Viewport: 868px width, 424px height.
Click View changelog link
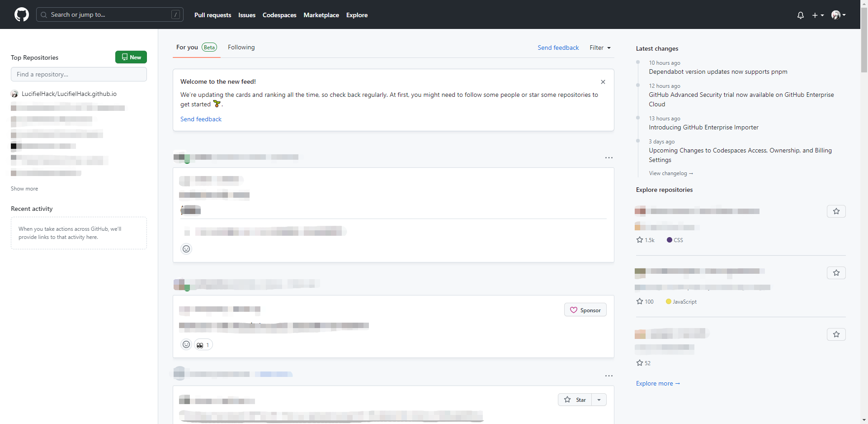coord(671,173)
